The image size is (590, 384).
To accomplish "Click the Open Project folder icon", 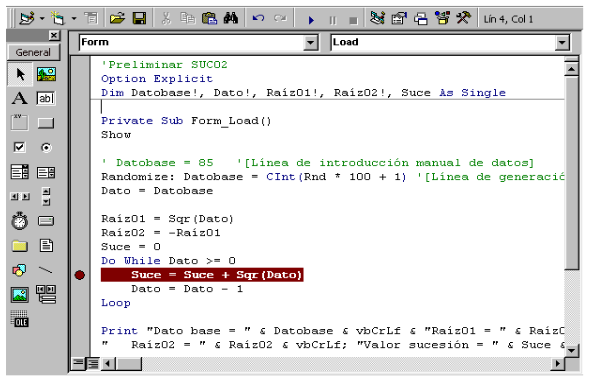I will (117, 18).
